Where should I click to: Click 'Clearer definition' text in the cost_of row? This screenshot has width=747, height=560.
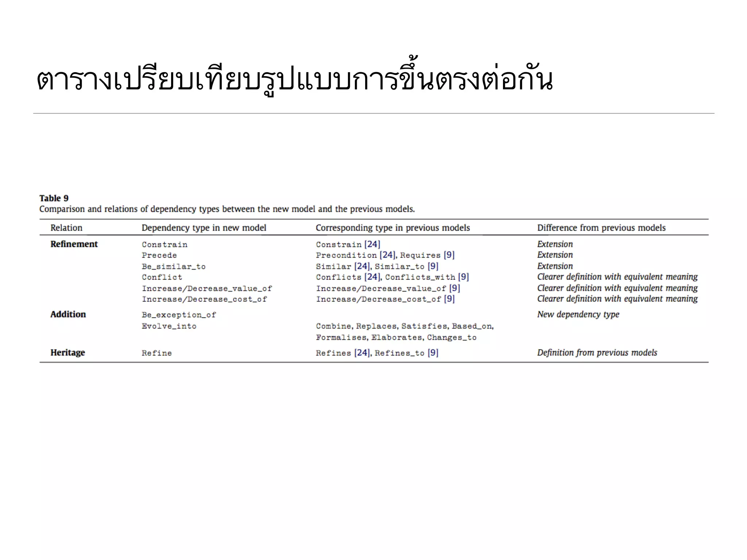618,299
